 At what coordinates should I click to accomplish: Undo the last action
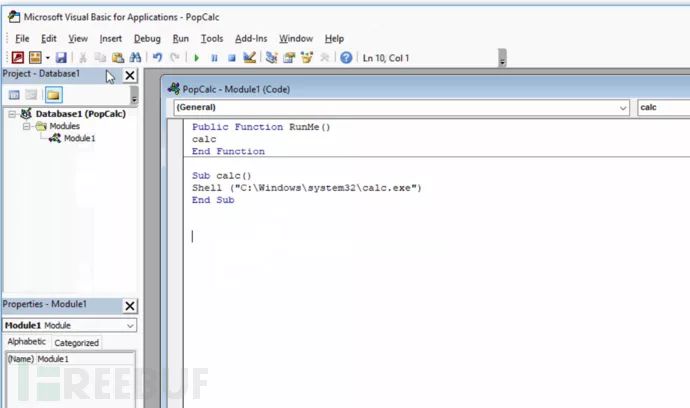(x=157, y=58)
